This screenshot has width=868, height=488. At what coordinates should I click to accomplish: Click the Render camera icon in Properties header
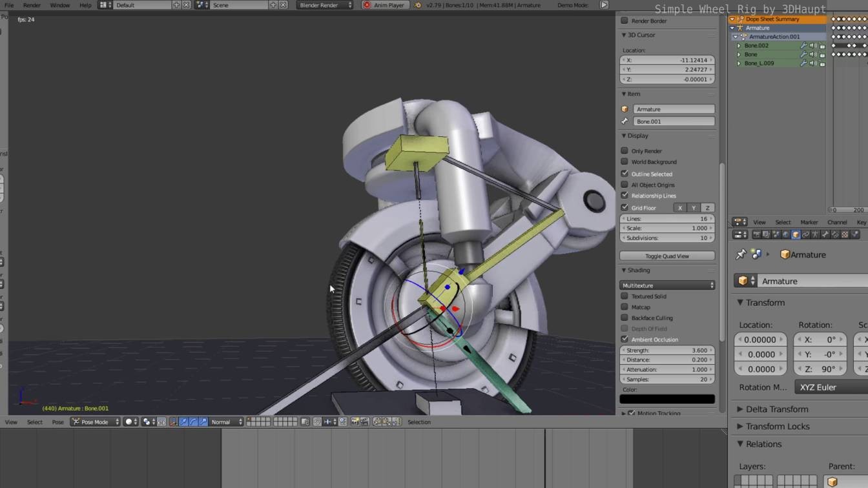pos(758,234)
